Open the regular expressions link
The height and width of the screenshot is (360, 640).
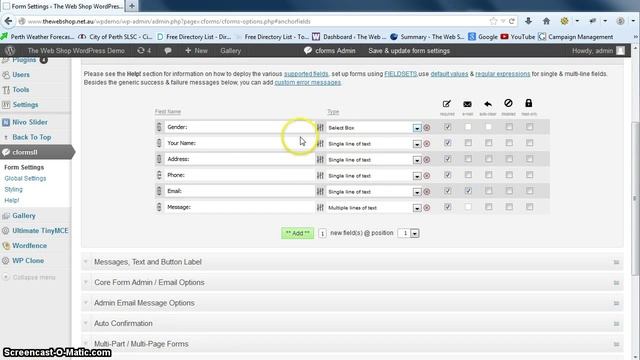[x=502, y=74]
